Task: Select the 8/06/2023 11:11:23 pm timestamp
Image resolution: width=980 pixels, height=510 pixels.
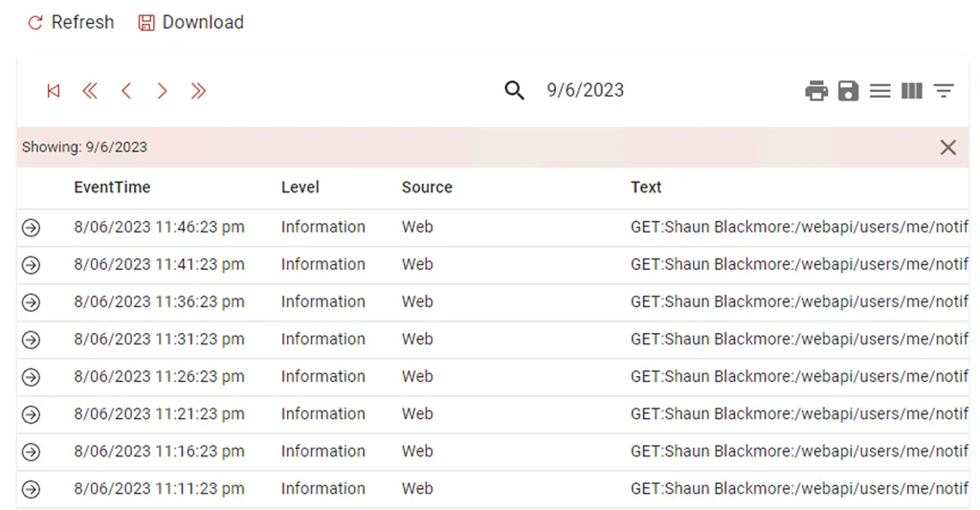Action: (160, 489)
